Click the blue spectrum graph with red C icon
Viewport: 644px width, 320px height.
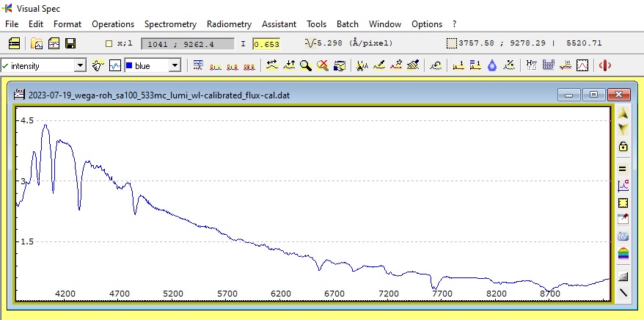pos(623,185)
